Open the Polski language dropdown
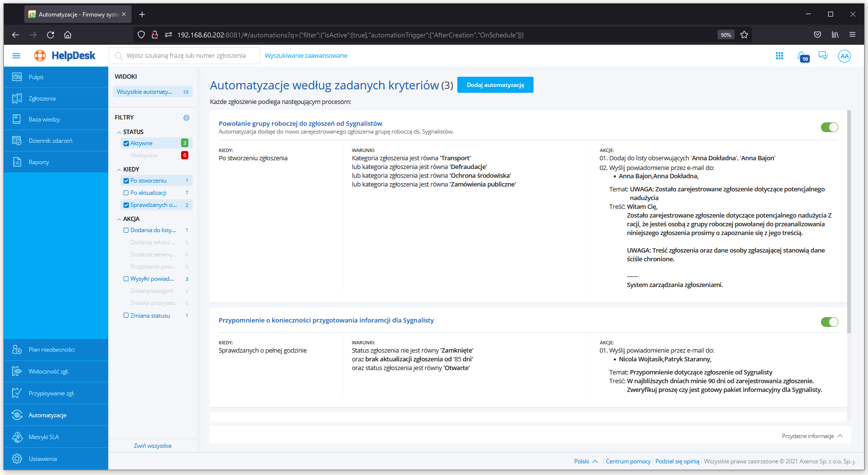This screenshot has width=868, height=475. [586, 461]
